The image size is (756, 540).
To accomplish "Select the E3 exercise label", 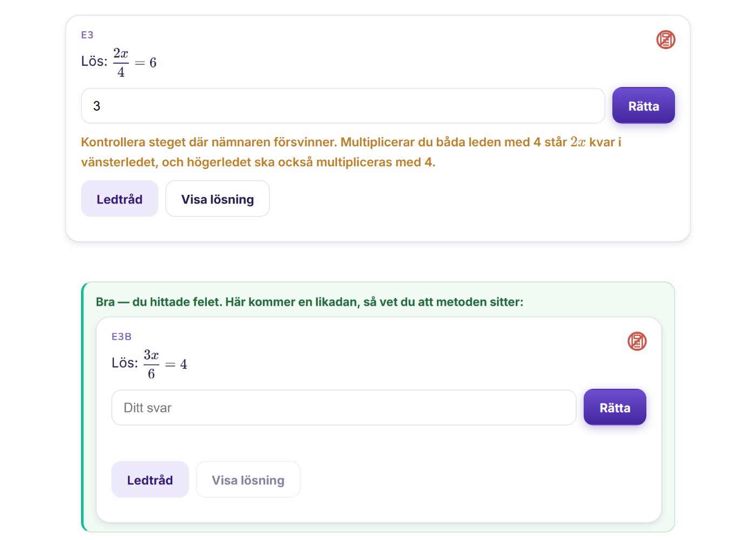I will tap(87, 35).
